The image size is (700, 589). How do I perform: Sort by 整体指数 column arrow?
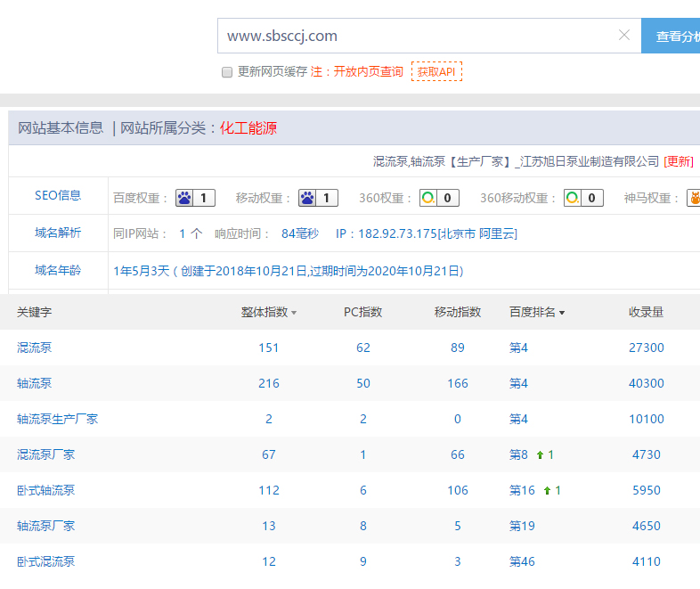pyautogui.click(x=294, y=313)
